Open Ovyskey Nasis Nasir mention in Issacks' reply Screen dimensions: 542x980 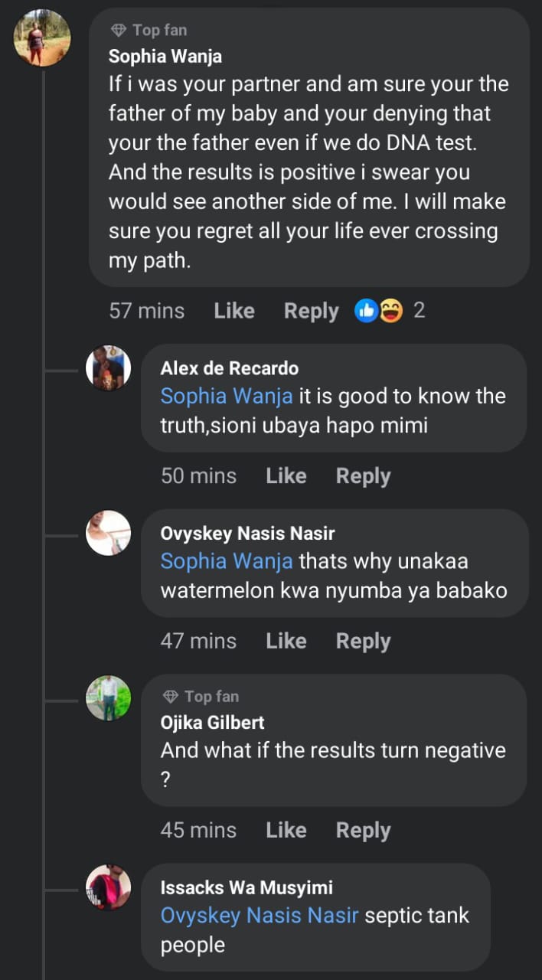[259, 915]
